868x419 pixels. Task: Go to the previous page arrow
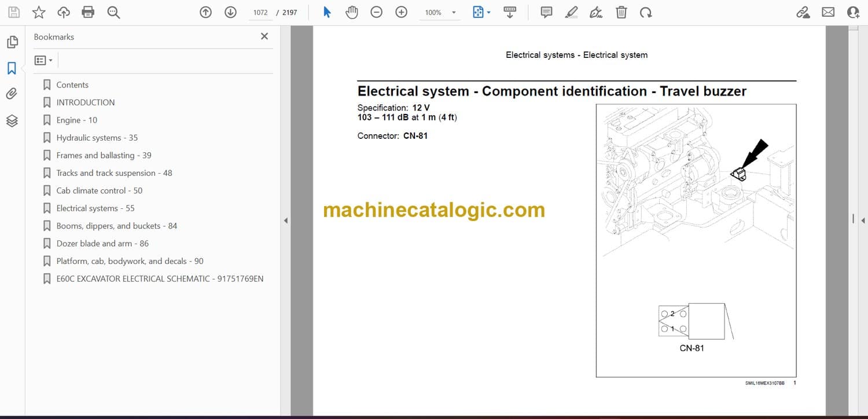tap(205, 12)
